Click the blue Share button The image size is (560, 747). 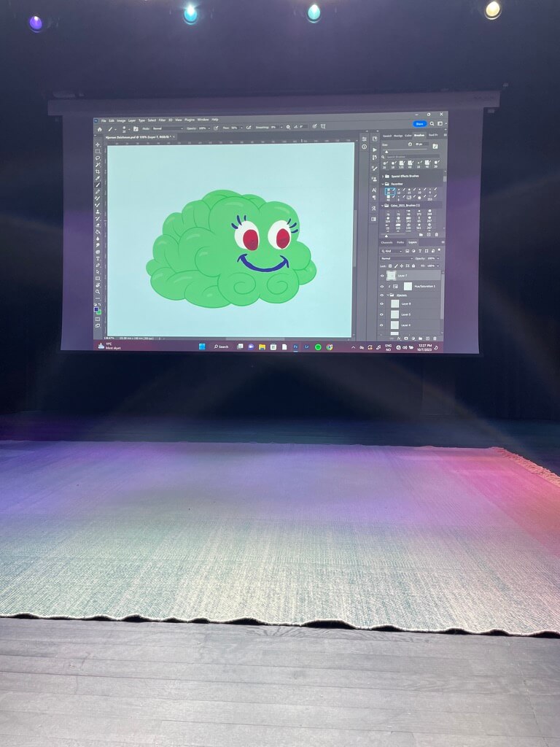[x=420, y=124]
